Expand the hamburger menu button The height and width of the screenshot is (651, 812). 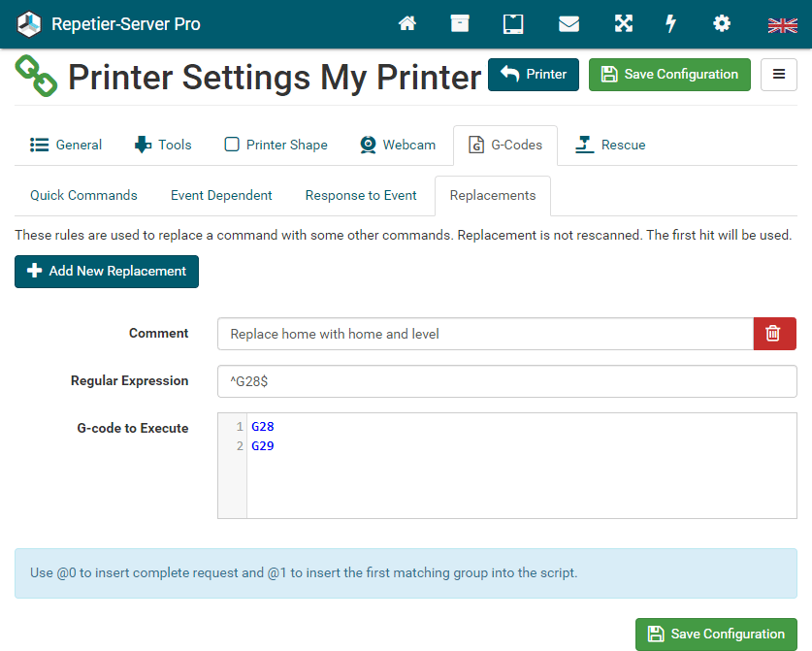tap(779, 75)
